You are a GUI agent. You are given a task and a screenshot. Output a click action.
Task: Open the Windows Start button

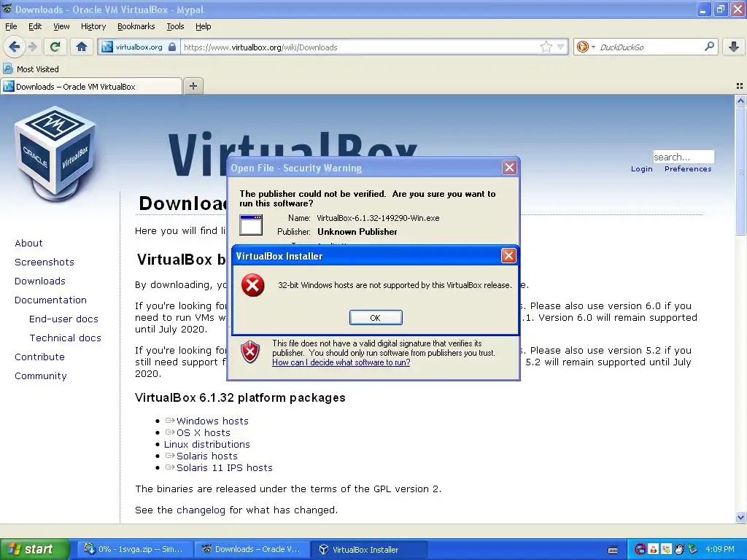(34, 549)
